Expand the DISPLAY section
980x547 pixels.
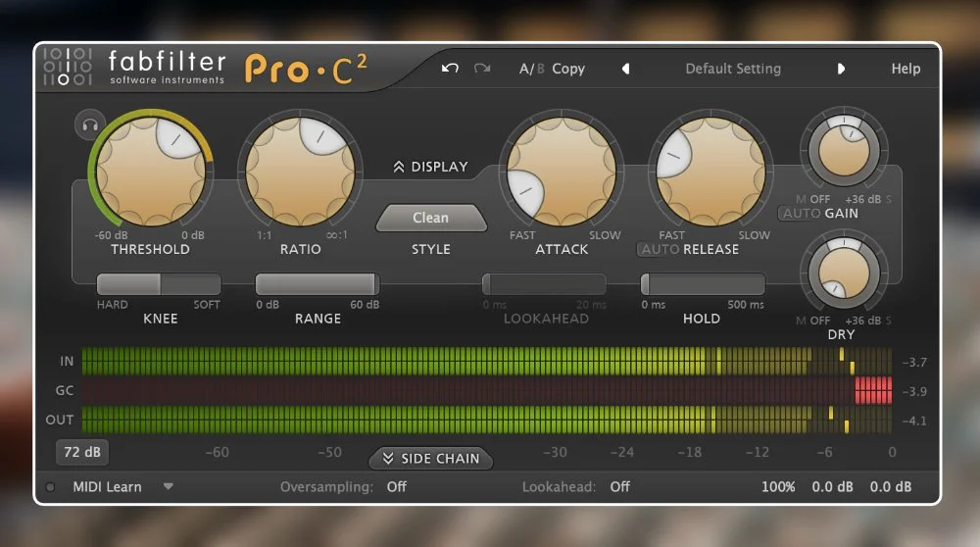pos(430,167)
